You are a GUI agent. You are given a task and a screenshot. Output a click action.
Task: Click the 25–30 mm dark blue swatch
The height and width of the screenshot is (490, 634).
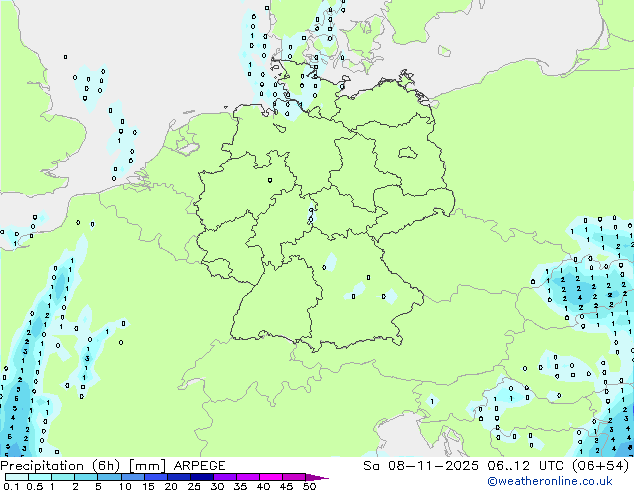(201, 477)
